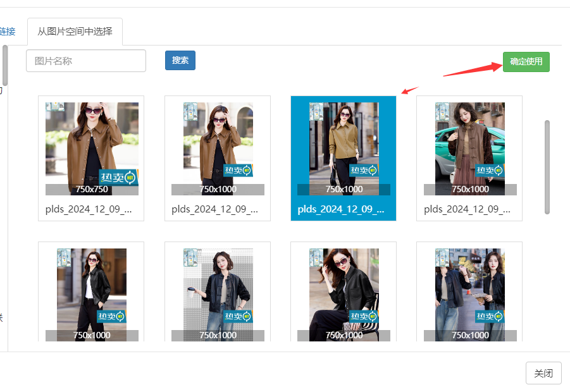This screenshot has width=570, height=392.
Task: Click the 热卖 badge on the coffee cup image
Action: tap(237, 316)
